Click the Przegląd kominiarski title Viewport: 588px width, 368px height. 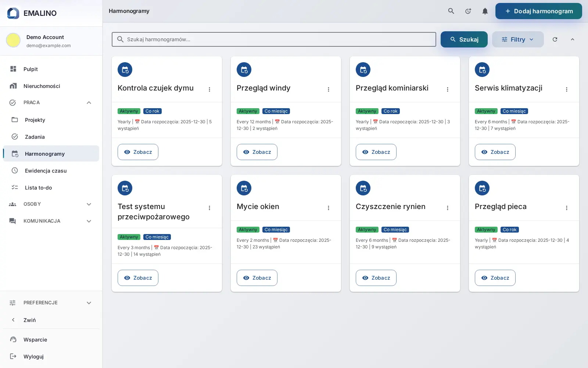tap(392, 88)
